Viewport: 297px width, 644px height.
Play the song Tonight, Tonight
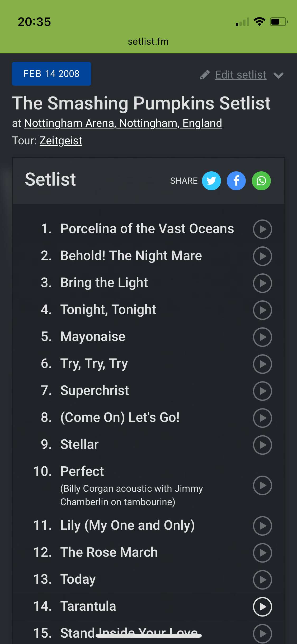(262, 310)
